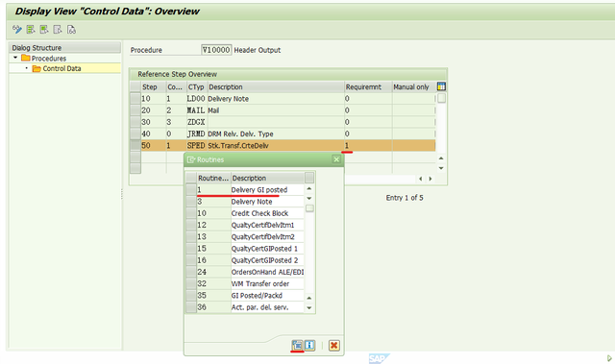
Task: Click the red Cancel icon in the Routines dialog
Action: point(333,345)
